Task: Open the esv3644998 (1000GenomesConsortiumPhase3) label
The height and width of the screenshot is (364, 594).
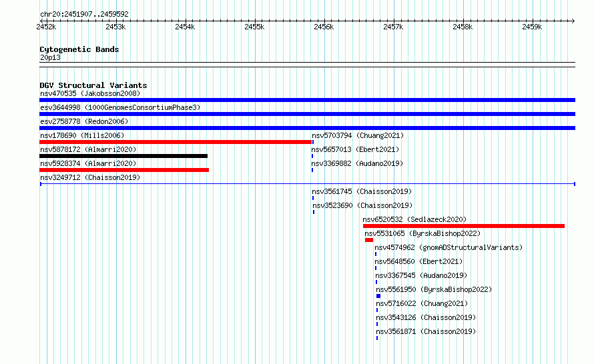Action: click(120, 107)
